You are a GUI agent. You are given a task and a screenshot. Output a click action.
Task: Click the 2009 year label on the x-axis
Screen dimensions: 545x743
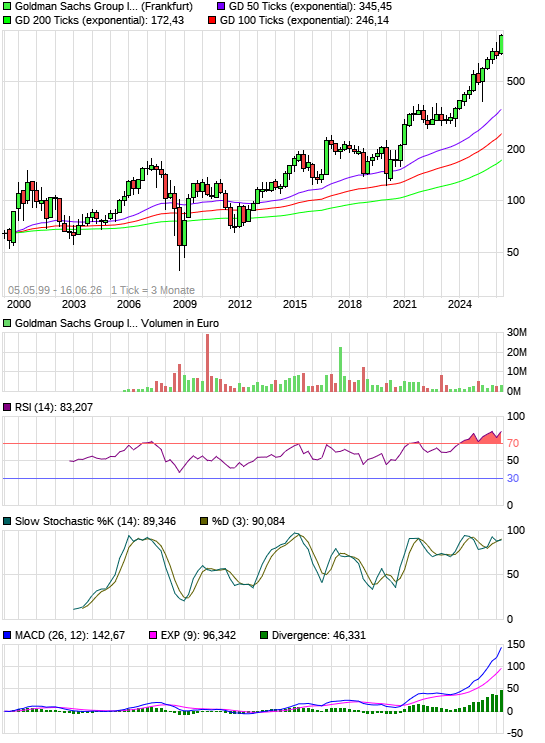pyautogui.click(x=184, y=304)
